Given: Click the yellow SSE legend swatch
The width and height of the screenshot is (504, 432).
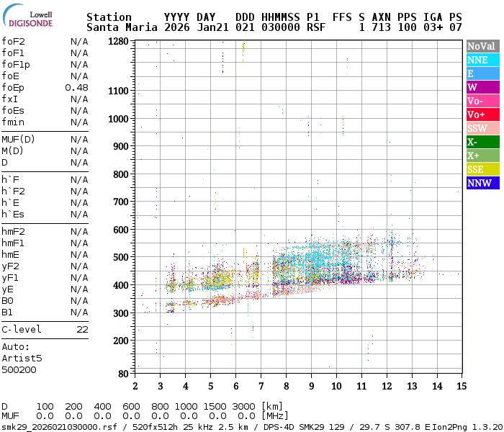Looking at the screenshot, I should tap(482, 169).
